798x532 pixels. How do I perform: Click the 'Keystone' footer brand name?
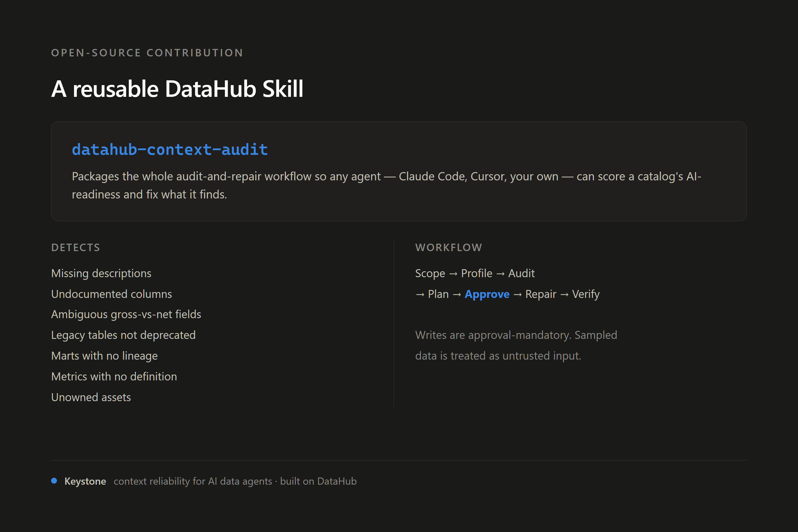[85, 481]
